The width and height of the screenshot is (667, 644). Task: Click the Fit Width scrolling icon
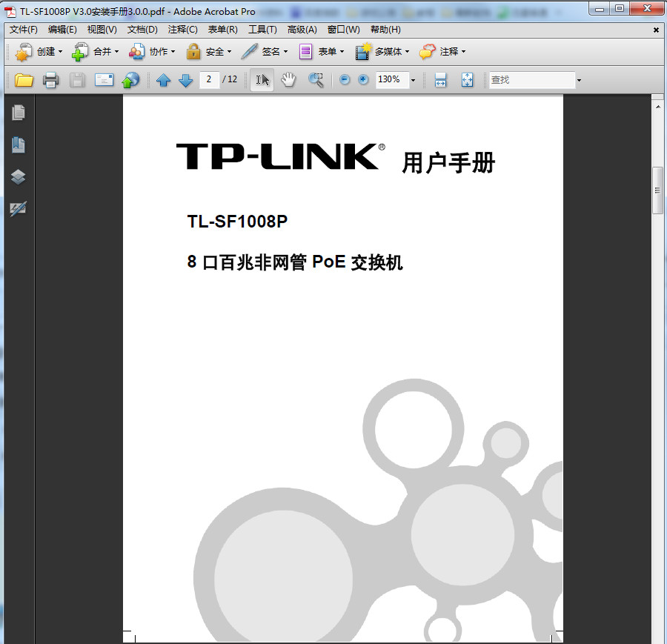pos(440,80)
